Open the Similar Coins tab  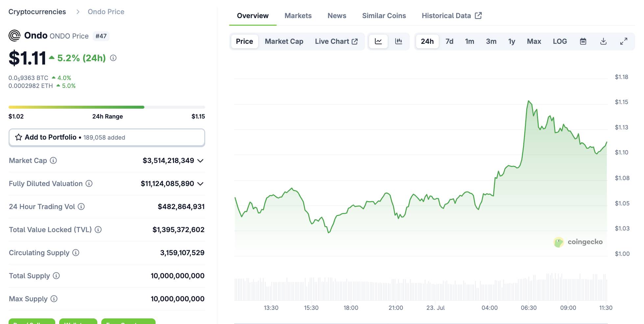384,15
